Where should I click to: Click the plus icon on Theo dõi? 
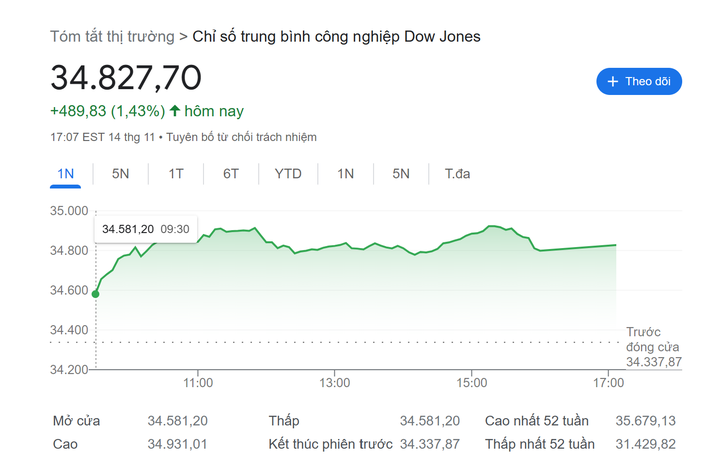[x=612, y=82]
